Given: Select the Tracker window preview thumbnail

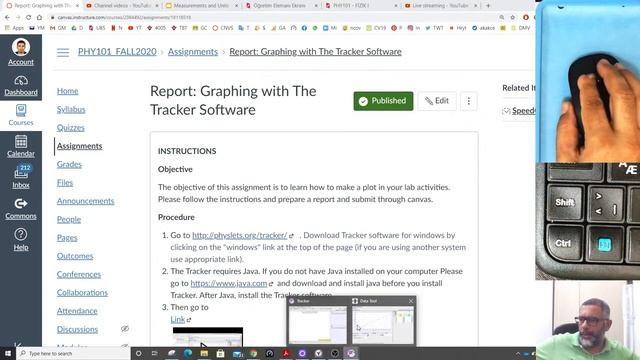Looking at the screenshot, I should (318, 325).
